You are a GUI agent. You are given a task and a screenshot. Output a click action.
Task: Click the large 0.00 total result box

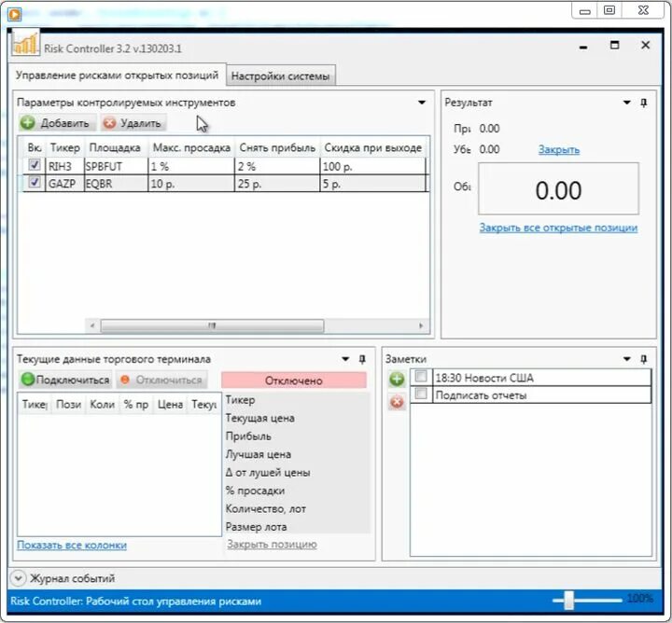coord(558,189)
